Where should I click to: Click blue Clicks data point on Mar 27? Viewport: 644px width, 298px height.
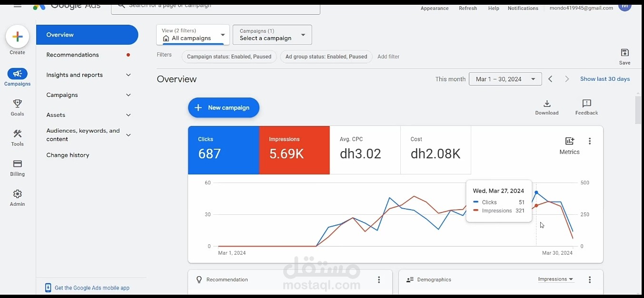(x=536, y=192)
